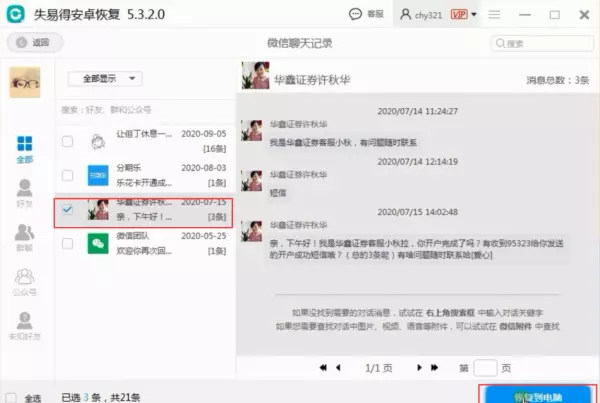Jump to first page of messages
This screenshot has width=600, height=403.
[323, 368]
